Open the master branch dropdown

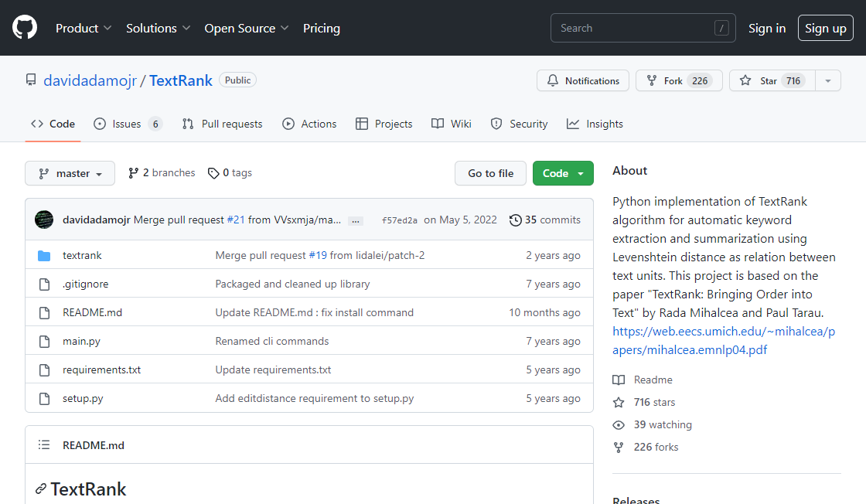tap(70, 173)
